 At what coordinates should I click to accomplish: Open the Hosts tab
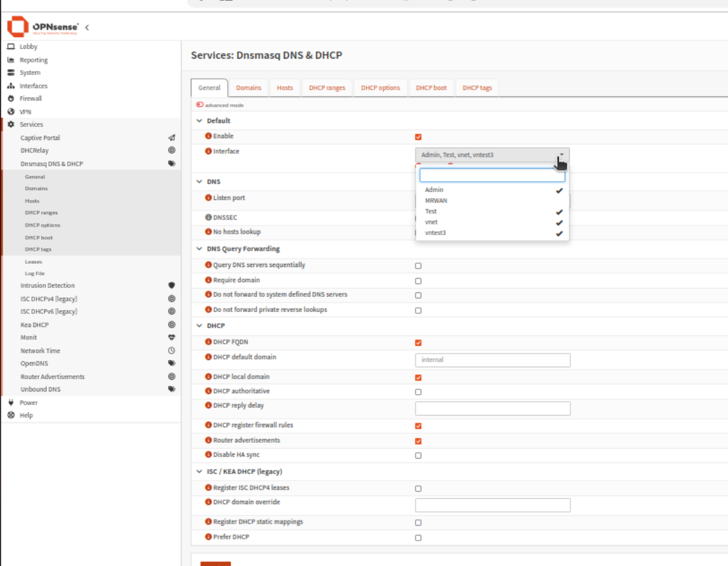285,88
